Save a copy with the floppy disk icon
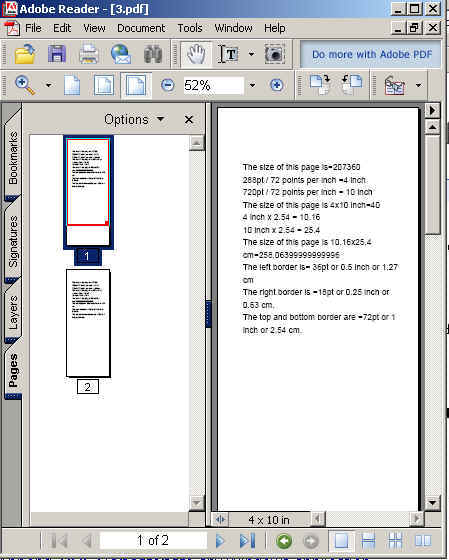The image size is (449, 560). click(57, 54)
